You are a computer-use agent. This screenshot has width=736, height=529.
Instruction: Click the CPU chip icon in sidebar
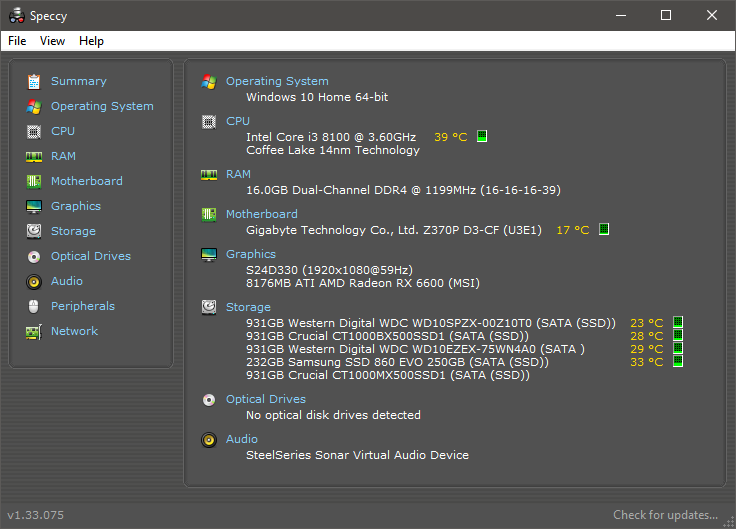tap(34, 131)
